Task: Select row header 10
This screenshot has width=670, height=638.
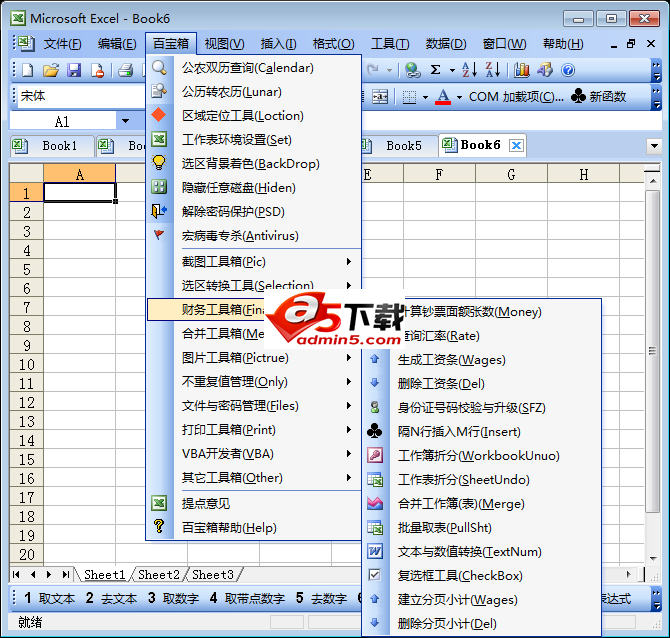Action: [26, 364]
